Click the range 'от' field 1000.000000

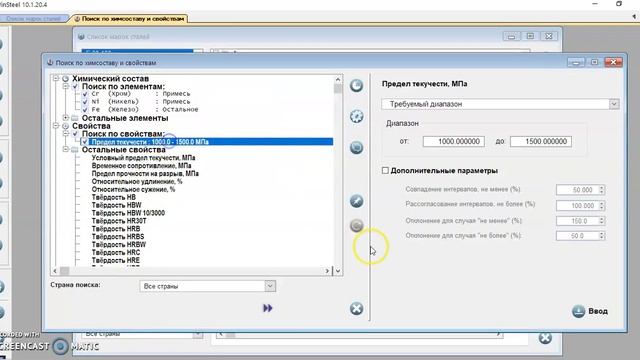click(454, 141)
